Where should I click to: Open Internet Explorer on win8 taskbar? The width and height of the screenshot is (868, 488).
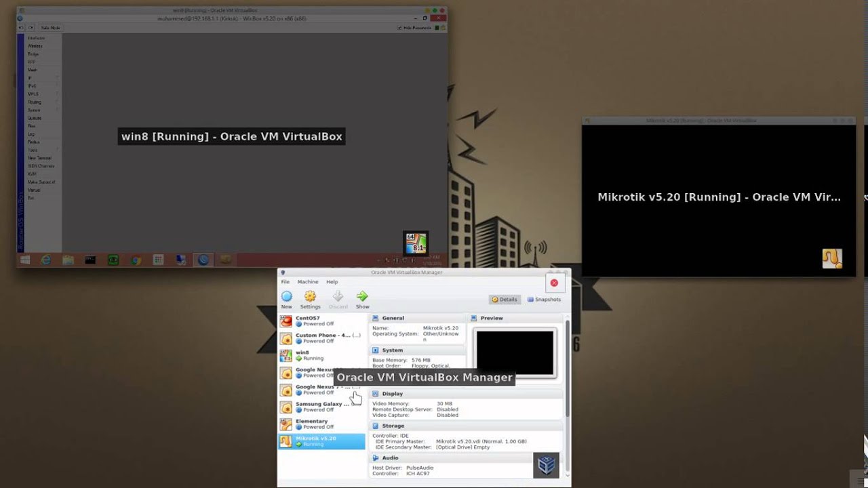pyautogui.click(x=45, y=260)
